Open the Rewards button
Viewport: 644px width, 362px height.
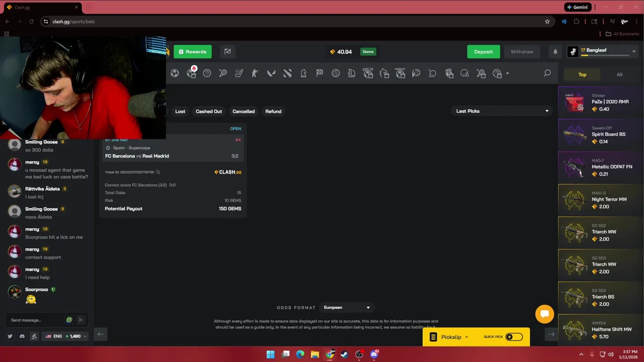[193, 52]
